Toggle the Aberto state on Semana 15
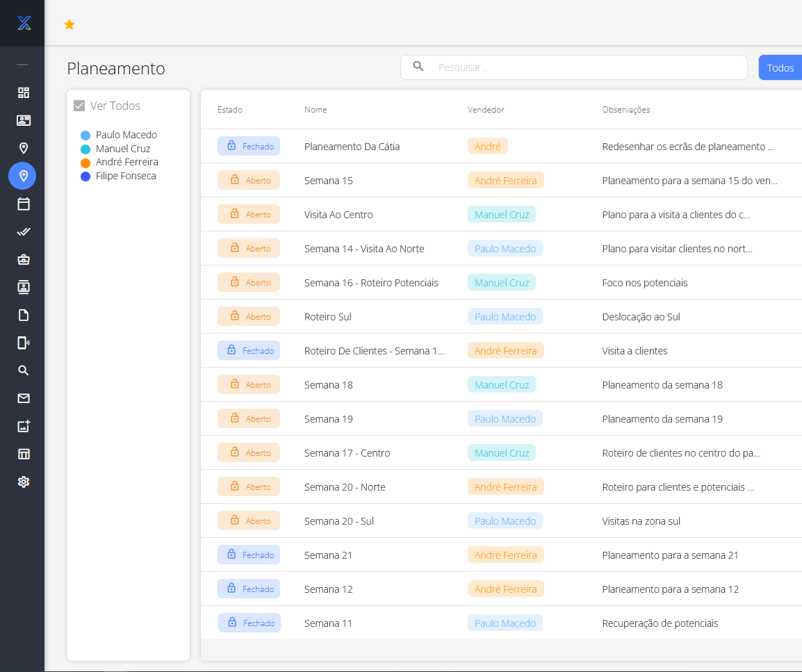Viewport: 802px width, 672px height. [x=249, y=180]
